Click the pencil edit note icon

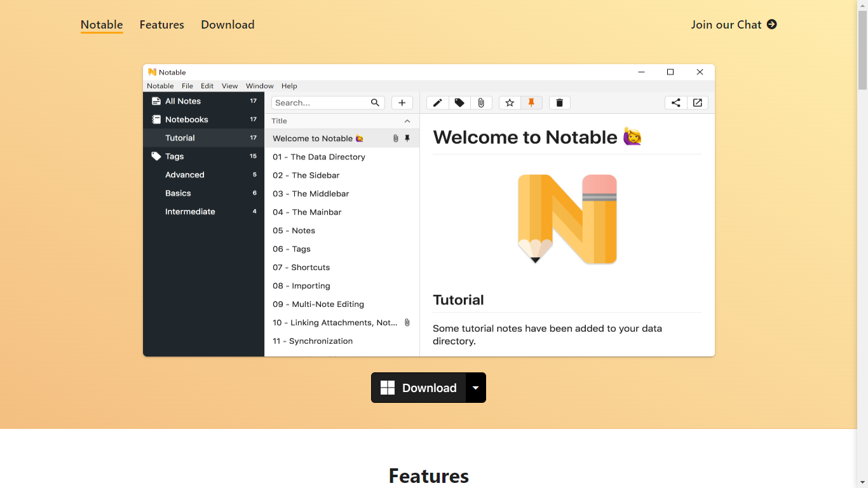(x=437, y=103)
